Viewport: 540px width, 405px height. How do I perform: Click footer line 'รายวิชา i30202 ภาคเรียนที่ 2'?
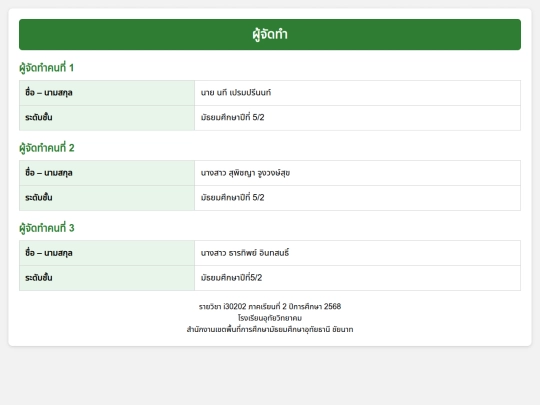point(270,307)
